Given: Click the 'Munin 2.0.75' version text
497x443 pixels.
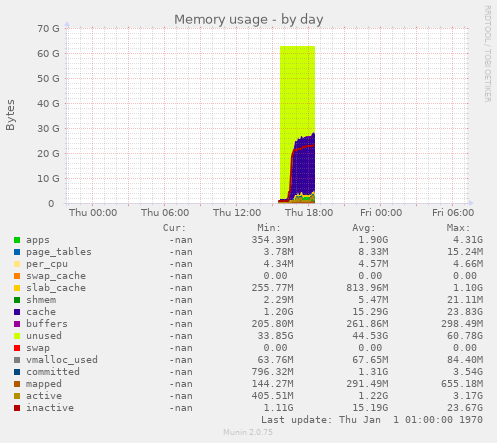Looking at the screenshot, I should click(248, 432).
